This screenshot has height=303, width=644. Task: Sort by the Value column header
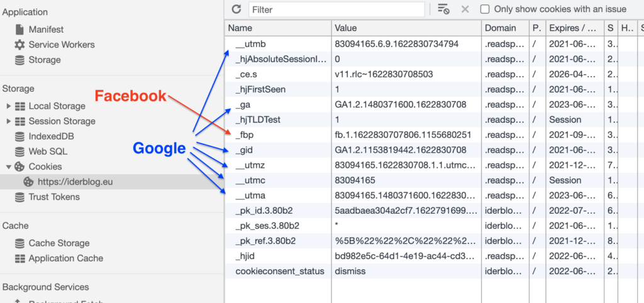coord(406,28)
